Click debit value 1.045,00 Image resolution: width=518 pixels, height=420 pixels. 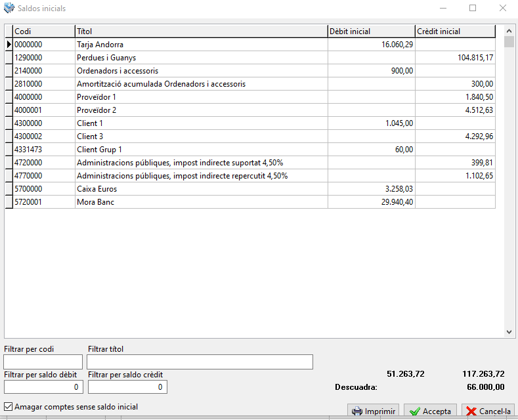point(399,123)
